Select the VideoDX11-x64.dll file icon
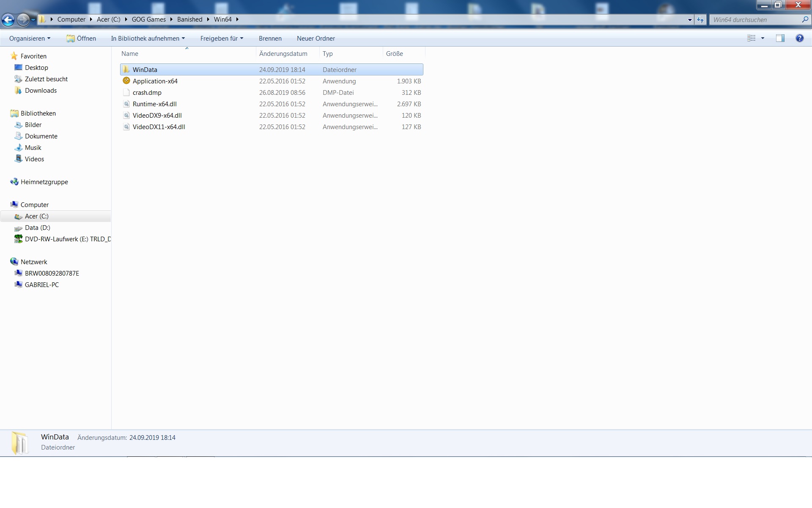 (x=126, y=127)
